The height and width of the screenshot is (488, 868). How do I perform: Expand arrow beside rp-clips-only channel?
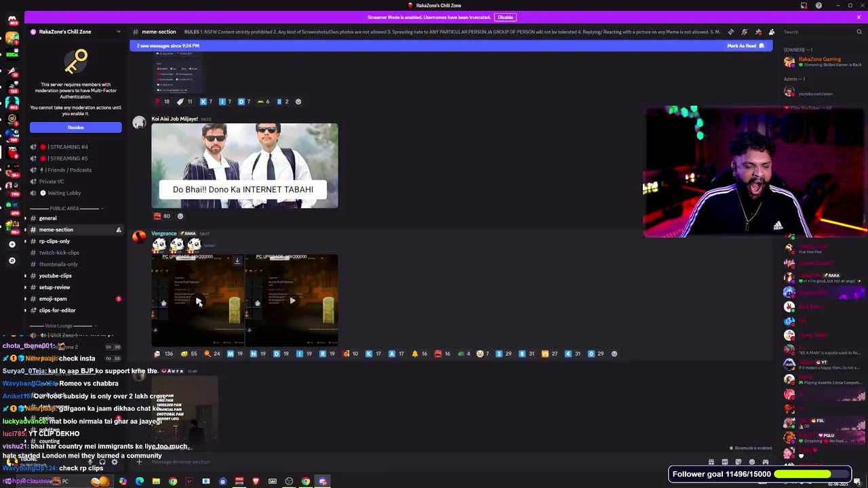click(x=25, y=241)
